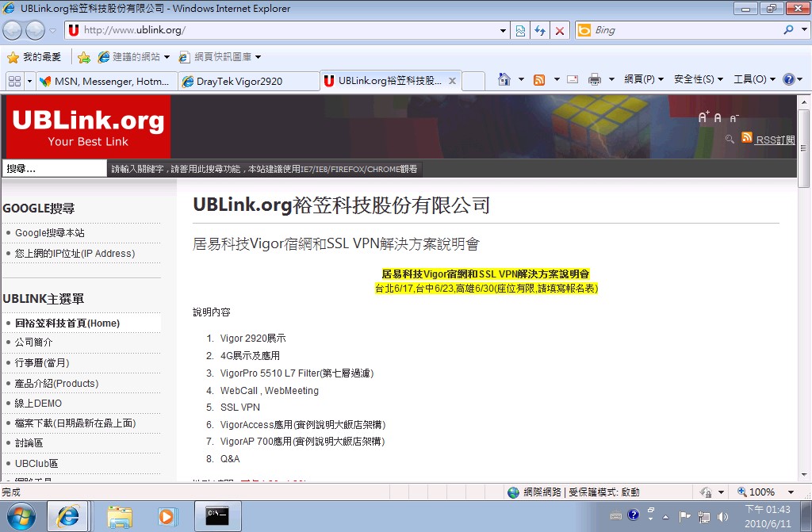812x532 pixels.
Task: Open the Windows Start orb
Action: click(21, 516)
